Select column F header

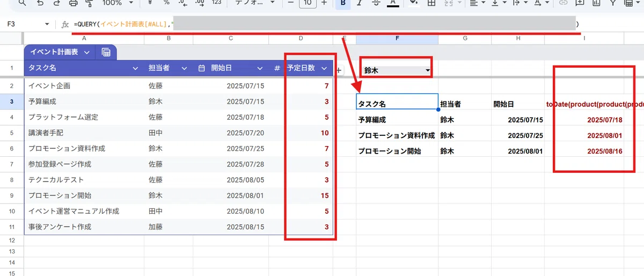click(x=397, y=39)
